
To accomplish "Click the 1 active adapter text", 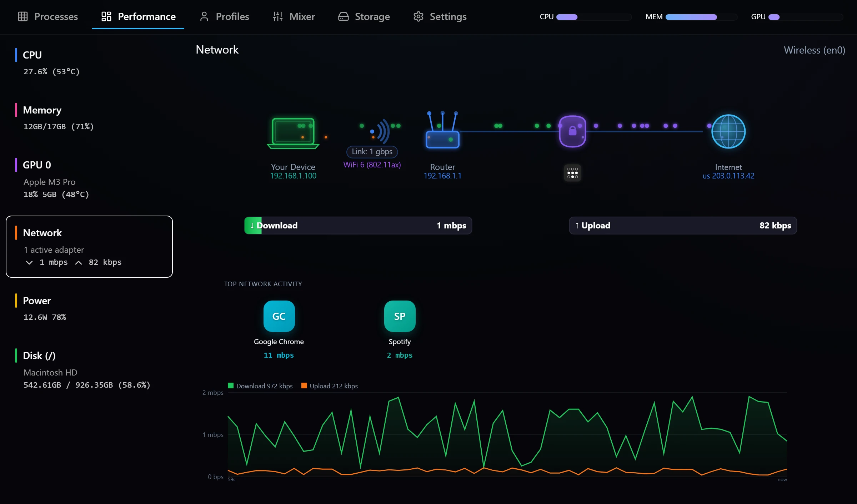I will tap(54, 250).
